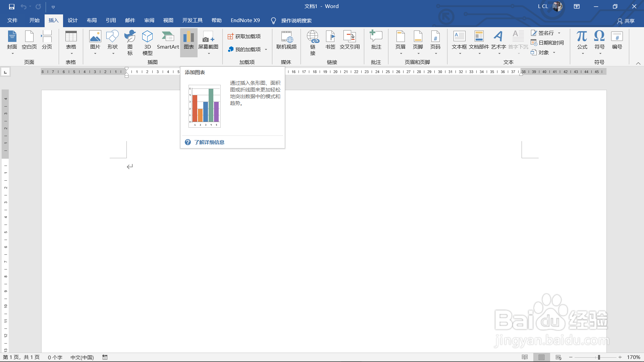The height and width of the screenshot is (362, 644).
Task: Click the 共享 share button
Action: tap(626, 21)
